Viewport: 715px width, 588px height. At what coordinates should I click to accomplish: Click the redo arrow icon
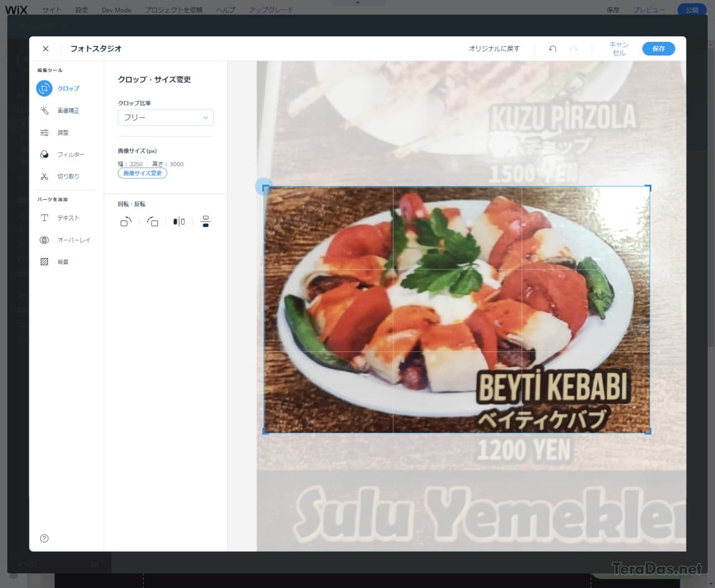(x=574, y=49)
